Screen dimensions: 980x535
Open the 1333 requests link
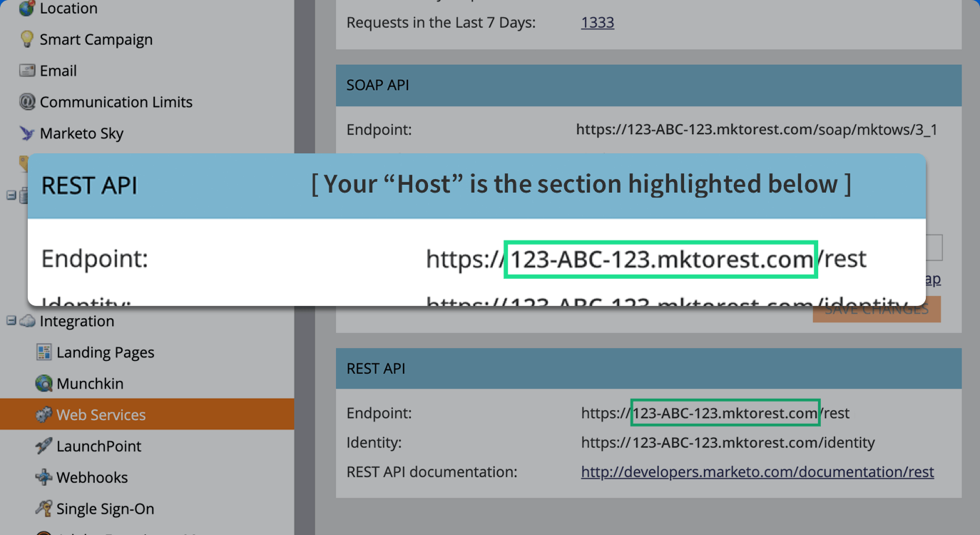[598, 22]
